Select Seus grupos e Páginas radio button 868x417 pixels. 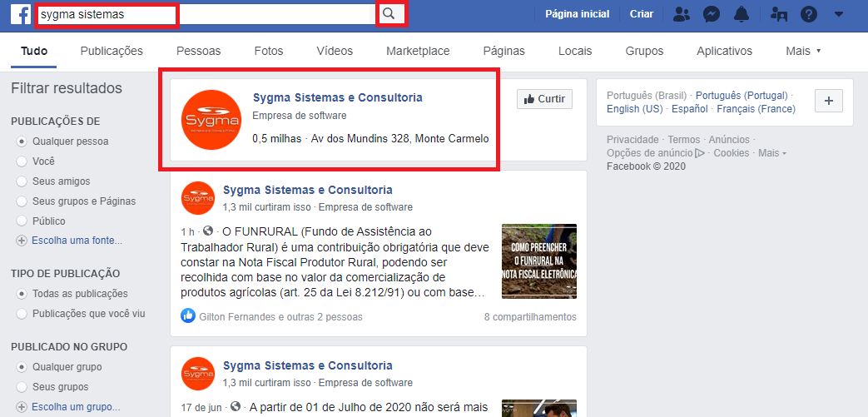22,201
